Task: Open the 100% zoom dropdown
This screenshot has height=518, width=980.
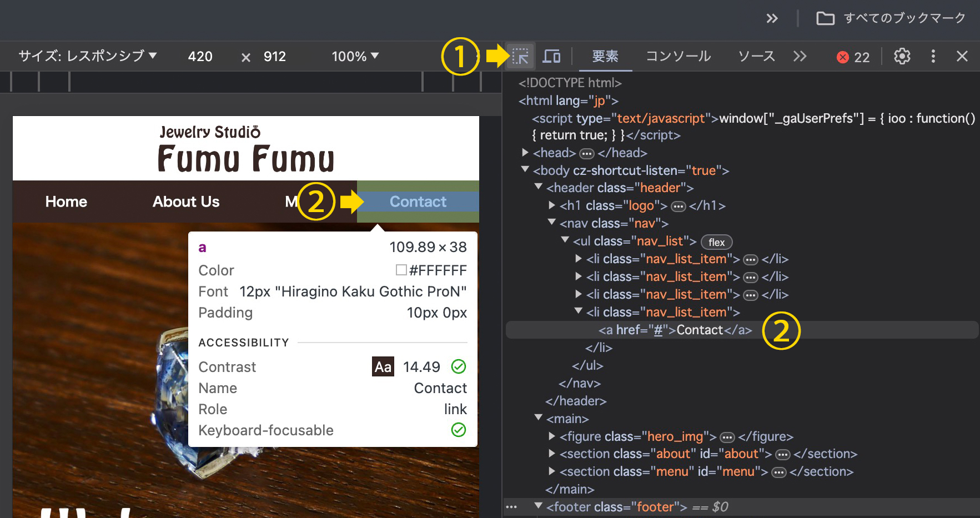Action: coord(355,56)
